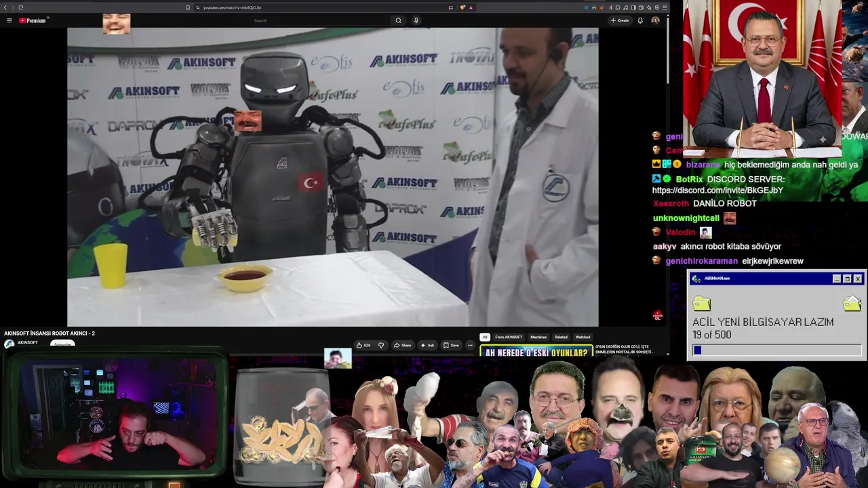Reload the YouTube page
Image resolution: width=868 pixels, height=488 pixels.
point(21,7)
